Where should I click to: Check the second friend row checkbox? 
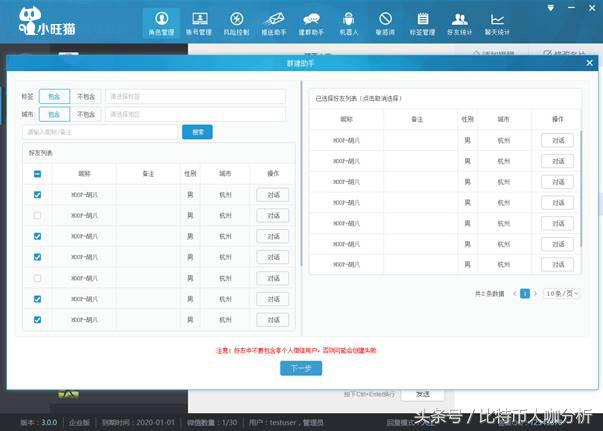(37, 215)
